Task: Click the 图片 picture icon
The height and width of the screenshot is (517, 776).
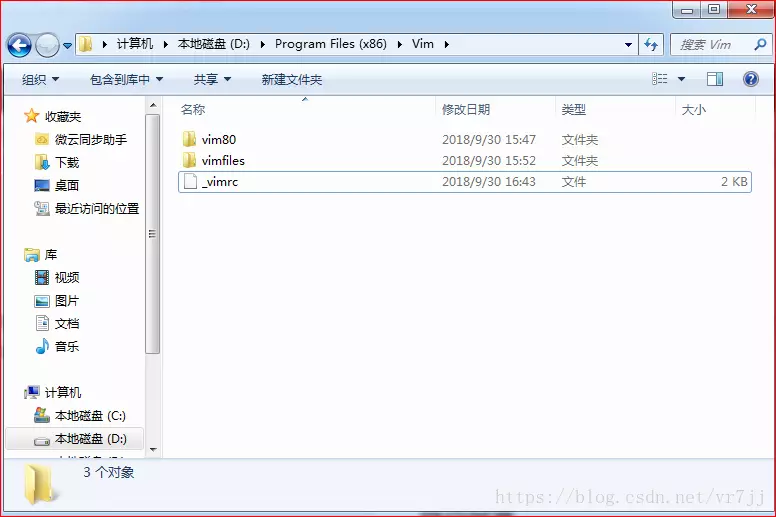Action: point(42,301)
